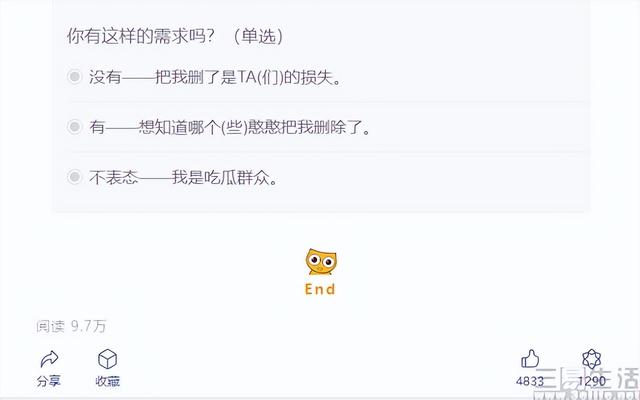Click the 收藏 cube icon

click(x=107, y=359)
